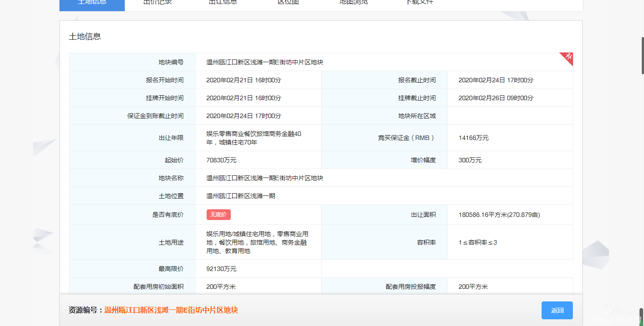Screen dimensions: 644x326
Task: Open the 出价记录 tab
Action: coord(157,4)
